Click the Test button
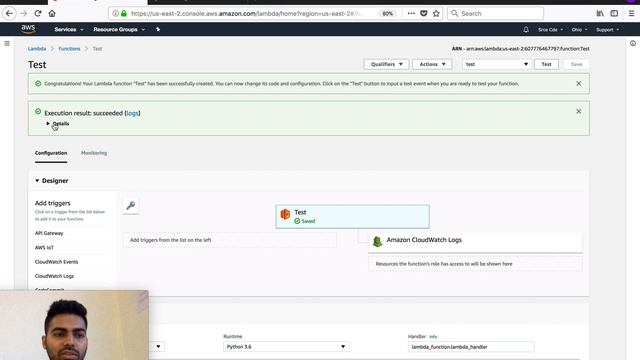Viewport: 640px width, 360px height. (x=546, y=64)
